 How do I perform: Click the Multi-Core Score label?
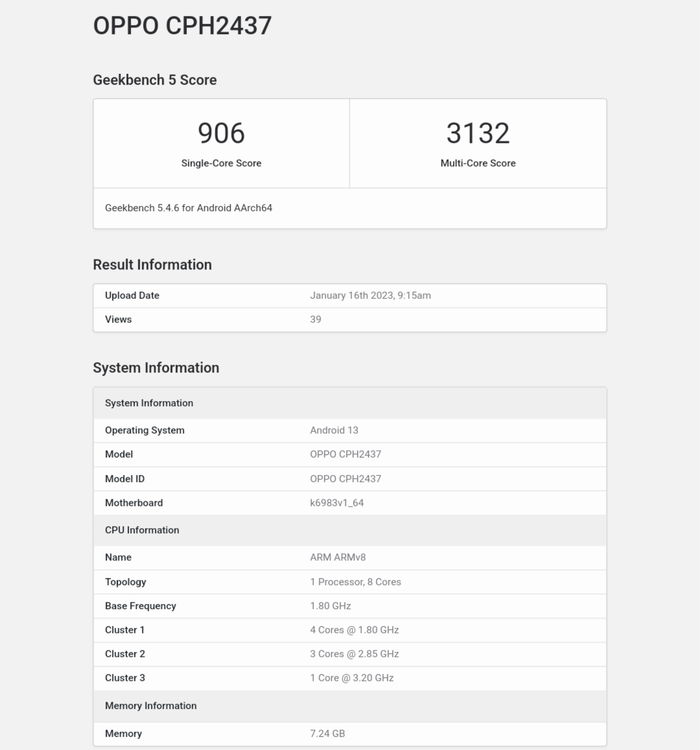click(478, 163)
